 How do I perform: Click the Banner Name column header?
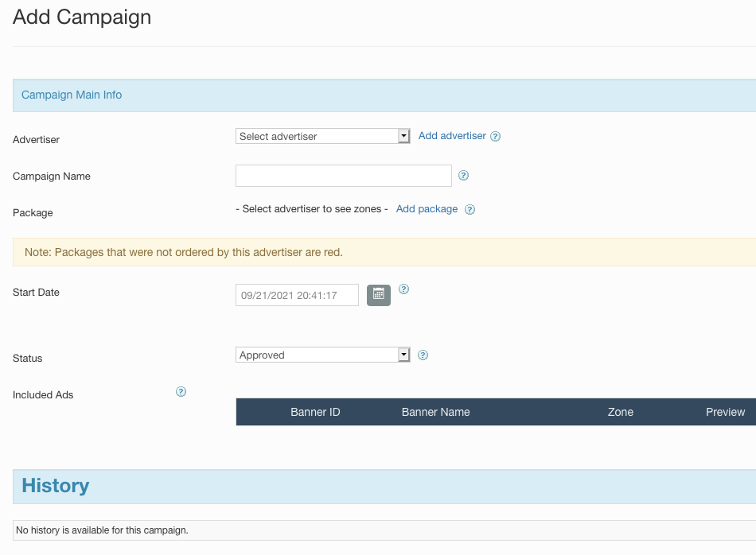tap(435, 412)
